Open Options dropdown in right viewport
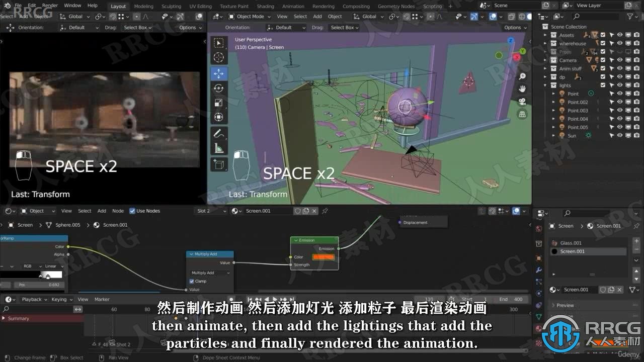Screen dimensions: 644x362 (x=515, y=28)
